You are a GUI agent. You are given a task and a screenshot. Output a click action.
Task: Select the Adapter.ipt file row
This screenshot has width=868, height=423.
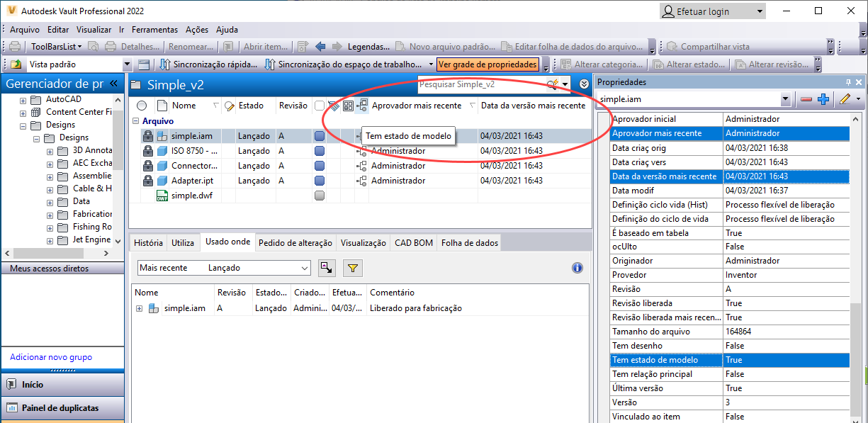click(360, 181)
